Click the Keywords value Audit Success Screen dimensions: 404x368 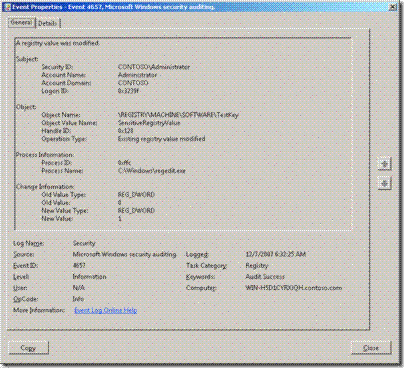[265, 277]
